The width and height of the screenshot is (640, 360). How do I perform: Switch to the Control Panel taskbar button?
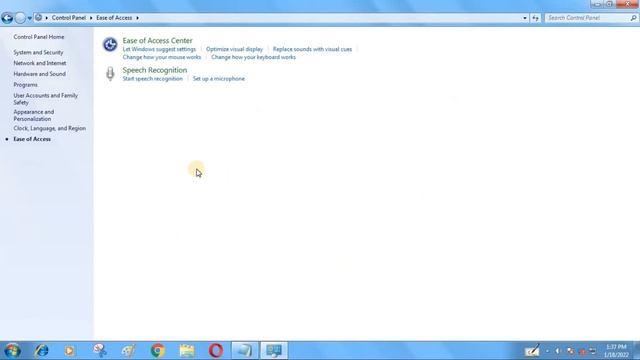pos(274,351)
